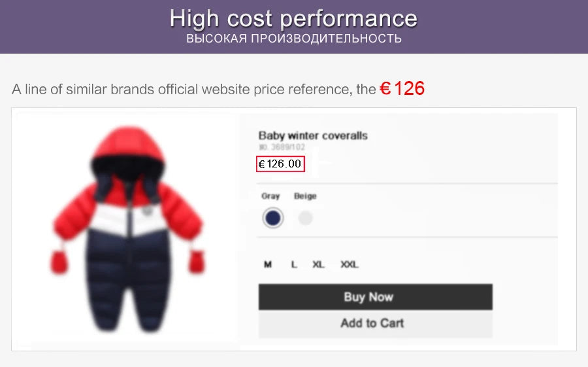Click the High cost performance heading
The image size is (588, 367).
[x=293, y=18]
